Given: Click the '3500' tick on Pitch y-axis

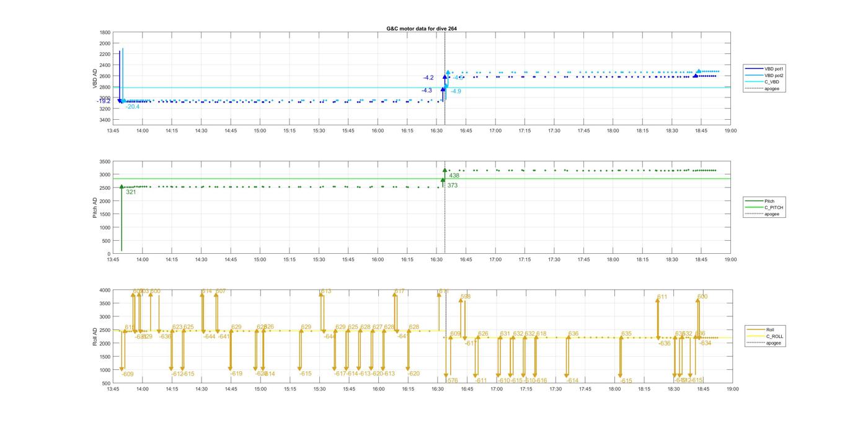Looking at the screenshot, I should [105, 161].
